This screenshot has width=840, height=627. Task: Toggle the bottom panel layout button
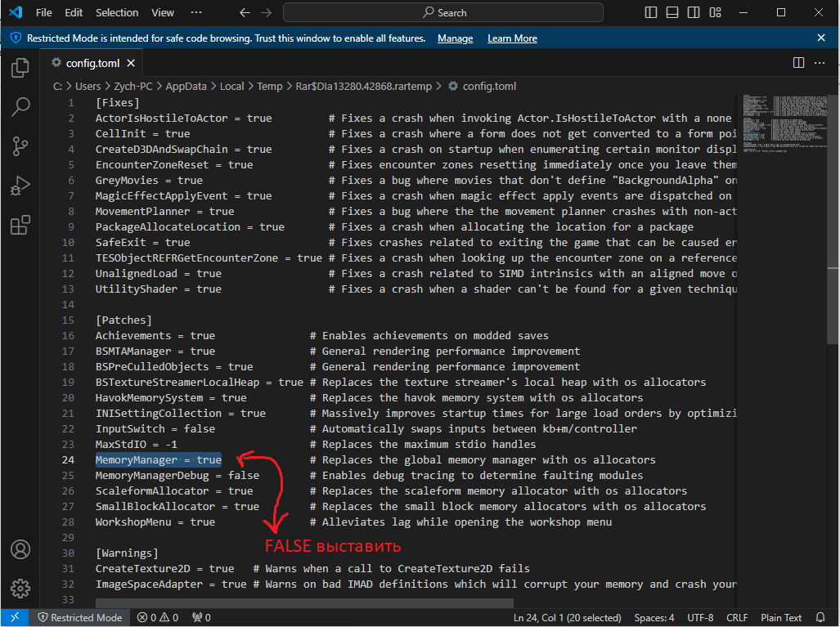click(672, 12)
